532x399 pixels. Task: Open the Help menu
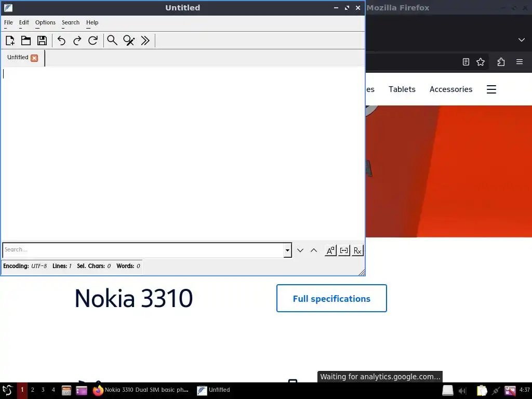(92, 22)
